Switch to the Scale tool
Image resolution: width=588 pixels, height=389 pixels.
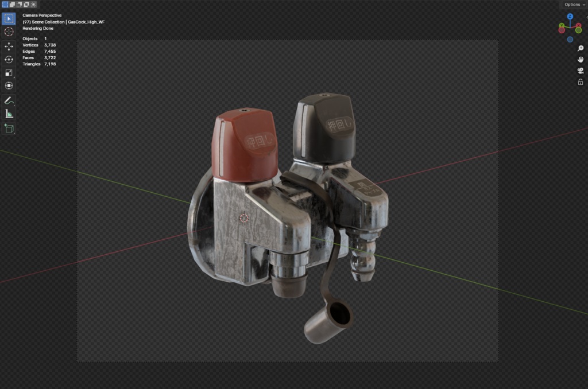coord(9,73)
